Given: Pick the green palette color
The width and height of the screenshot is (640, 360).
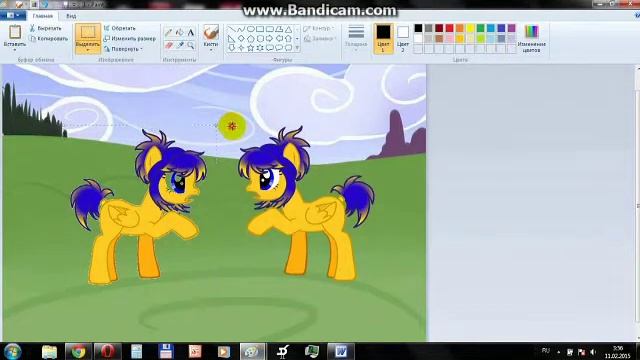Looking at the screenshot, I should click(x=480, y=28).
